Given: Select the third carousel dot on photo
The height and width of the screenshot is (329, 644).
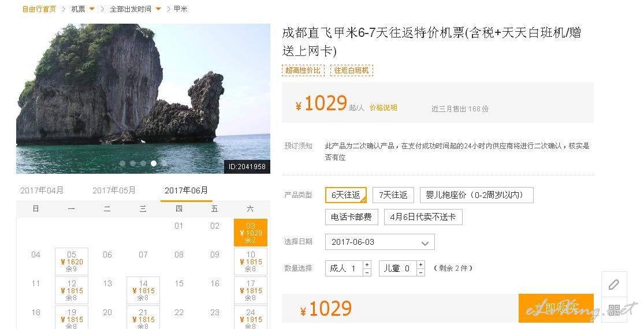Looking at the screenshot, I should [x=143, y=163].
